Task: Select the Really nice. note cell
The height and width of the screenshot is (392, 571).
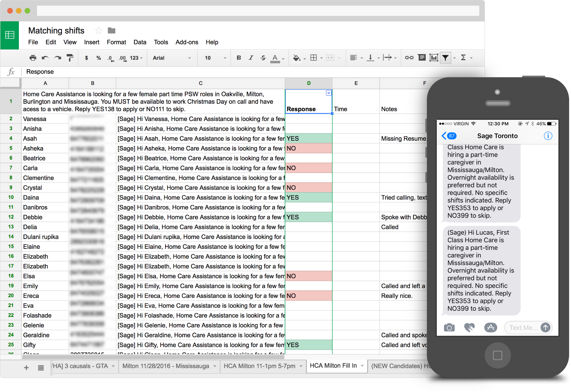Action: tap(403, 296)
